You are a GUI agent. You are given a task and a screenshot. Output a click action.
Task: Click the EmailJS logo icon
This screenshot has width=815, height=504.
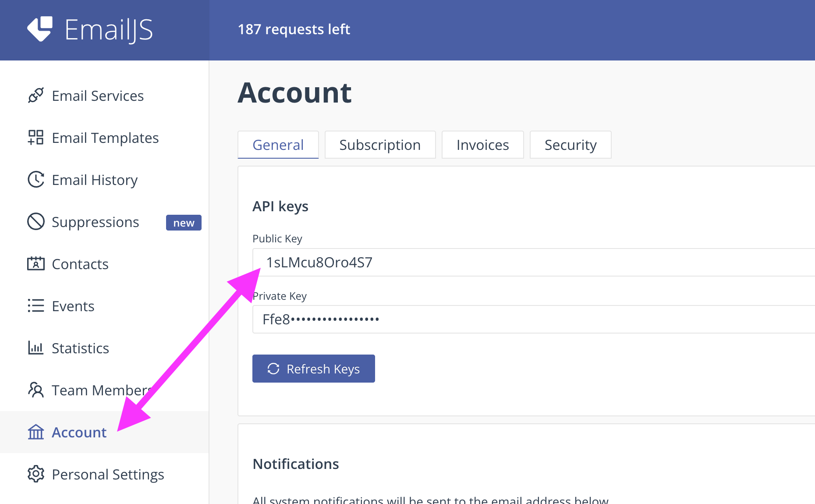click(x=40, y=29)
